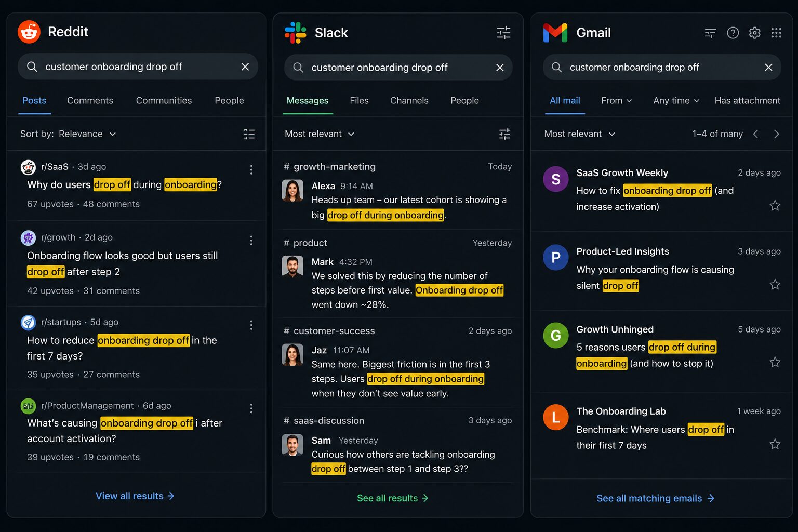Star the Growth Unhinged email
The width and height of the screenshot is (798, 532).
pyautogui.click(x=775, y=362)
